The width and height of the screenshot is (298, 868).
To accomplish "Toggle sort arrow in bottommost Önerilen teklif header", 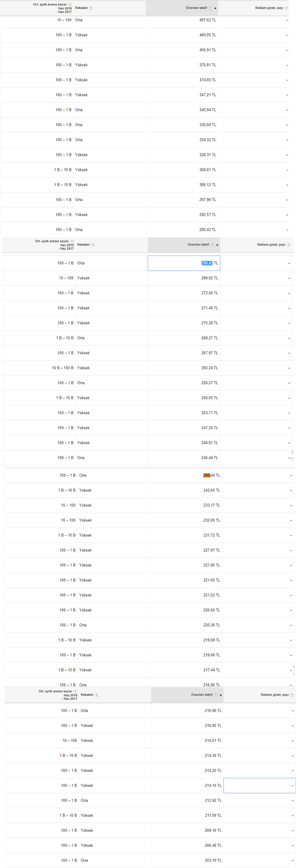I will pos(221,695).
